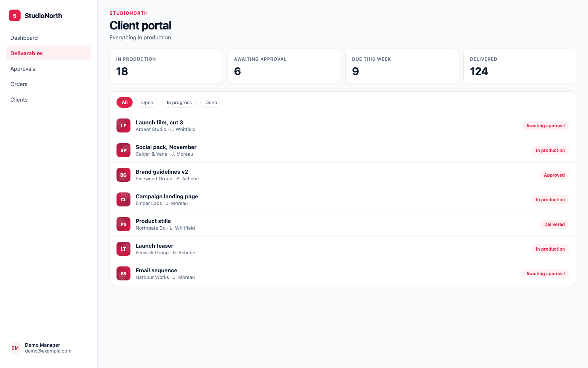Open the Campaign landing page deliverable
The image size is (588, 368).
343,199
